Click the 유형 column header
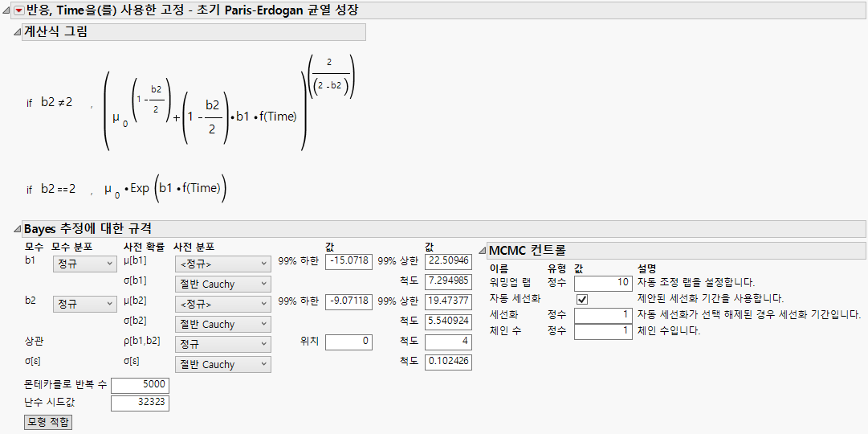 (x=557, y=268)
